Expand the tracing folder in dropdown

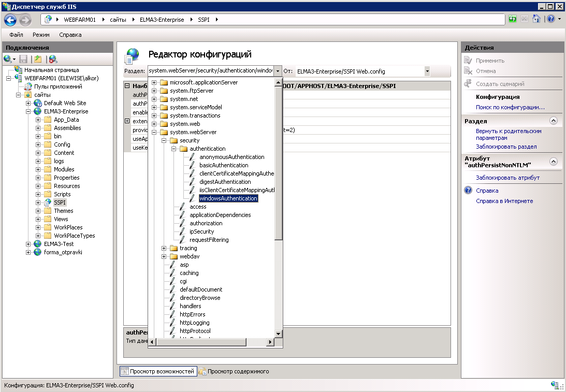point(164,248)
